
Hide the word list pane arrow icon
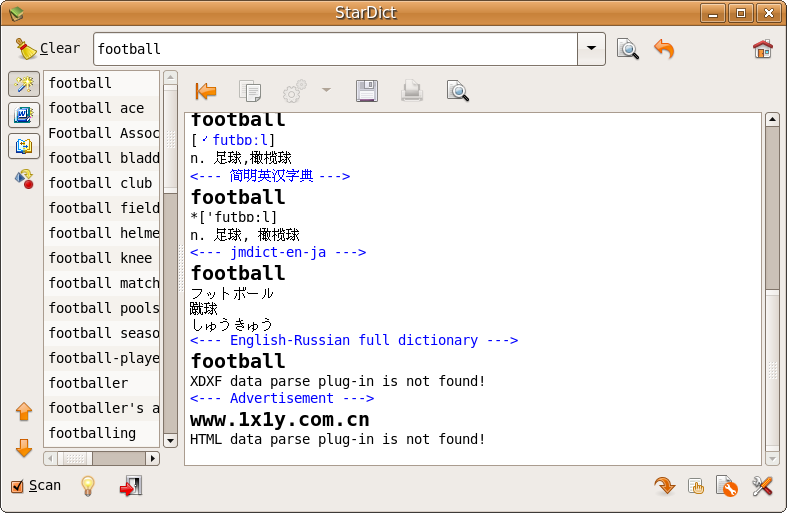pos(206,91)
